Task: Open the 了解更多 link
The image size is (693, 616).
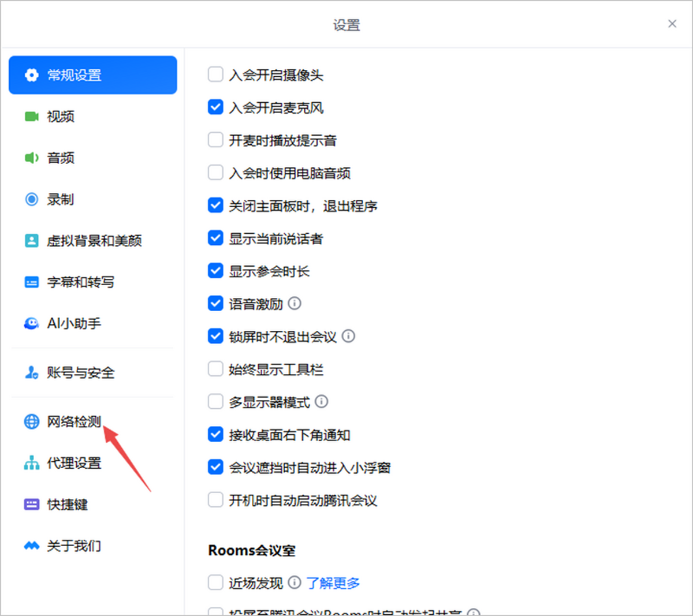Action: point(333,583)
